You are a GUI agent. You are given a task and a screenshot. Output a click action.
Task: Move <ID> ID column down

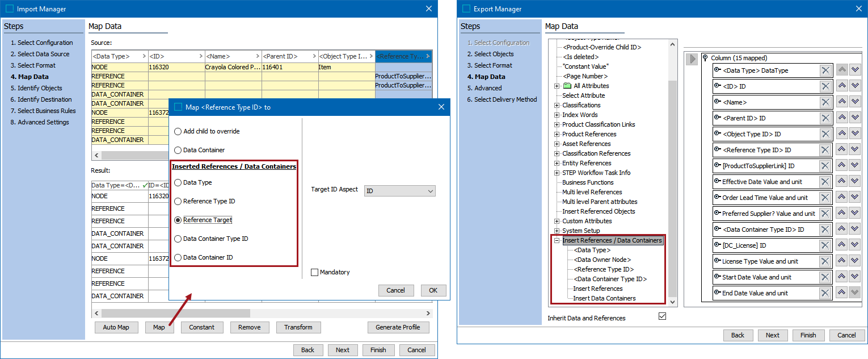855,86
